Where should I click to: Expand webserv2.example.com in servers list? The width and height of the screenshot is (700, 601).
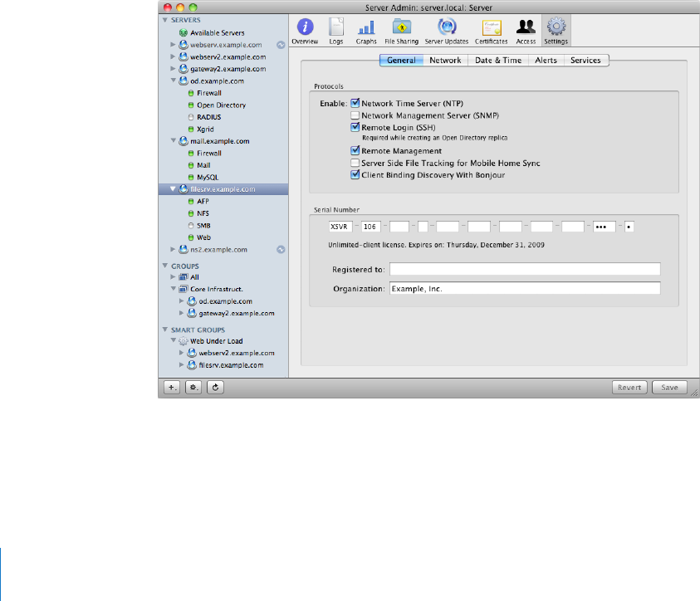click(x=173, y=56)
